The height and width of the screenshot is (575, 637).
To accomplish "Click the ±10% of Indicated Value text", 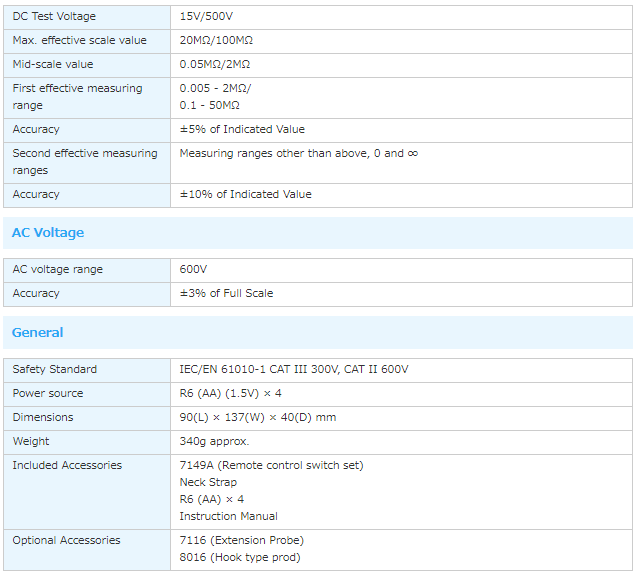I will [x=245, y=195].
